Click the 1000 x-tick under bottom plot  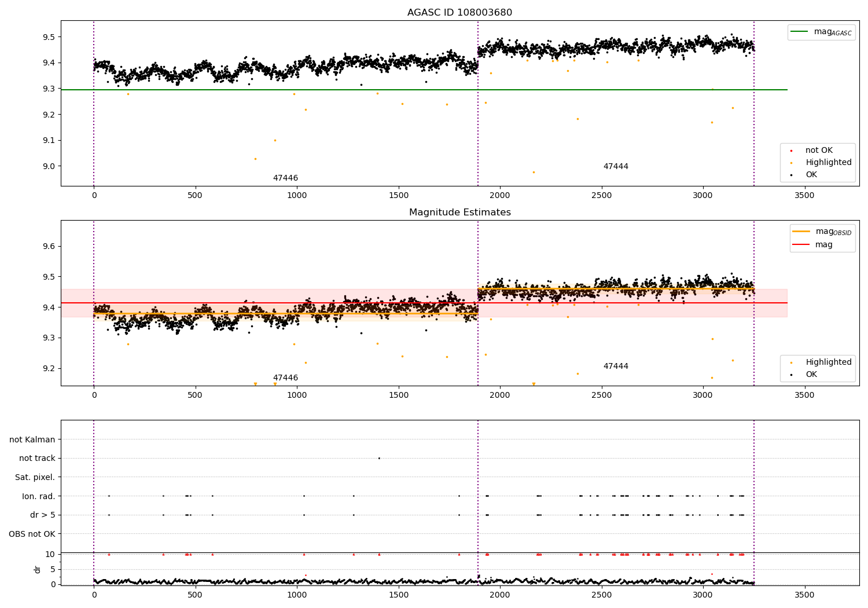click(x=297, y=595)
